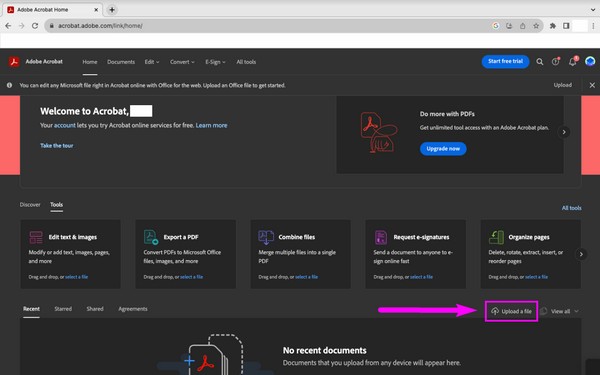Viewport: 600px width, 375px height.
Task: Click the Edit text & images tool icon
Action: pos(36,237)
